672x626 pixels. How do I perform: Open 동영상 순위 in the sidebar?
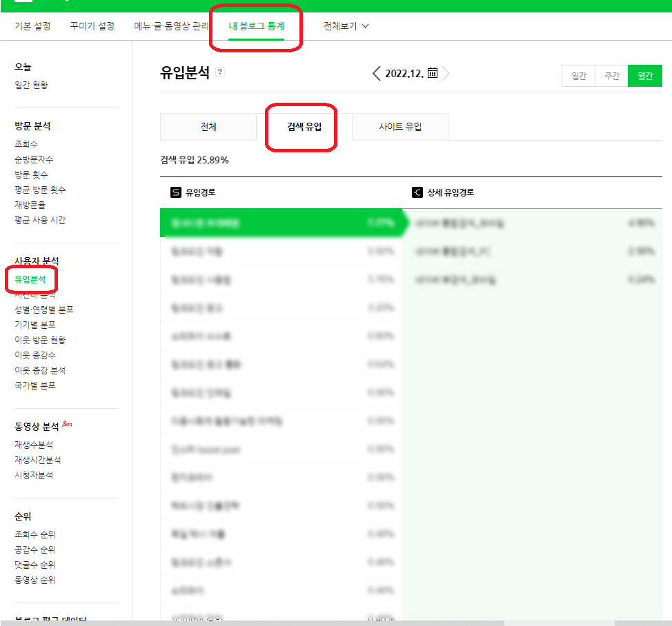tap(35, 580)
